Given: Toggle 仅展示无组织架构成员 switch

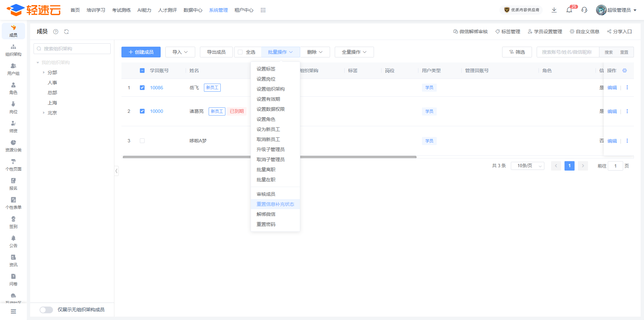Looking at the screenshot, I should pyautogui.click(x=46, y=310).
